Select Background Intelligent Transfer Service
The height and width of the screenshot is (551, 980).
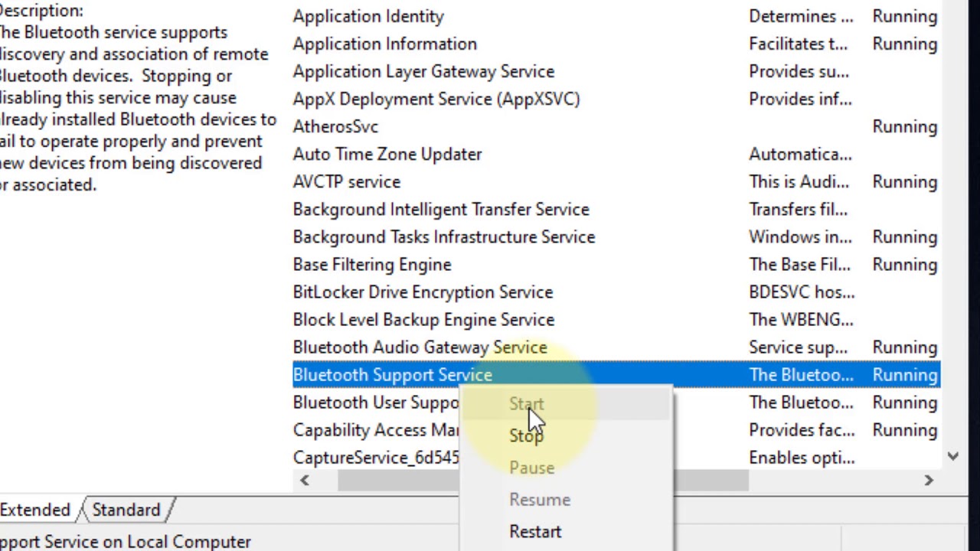[x=616, y=209]
